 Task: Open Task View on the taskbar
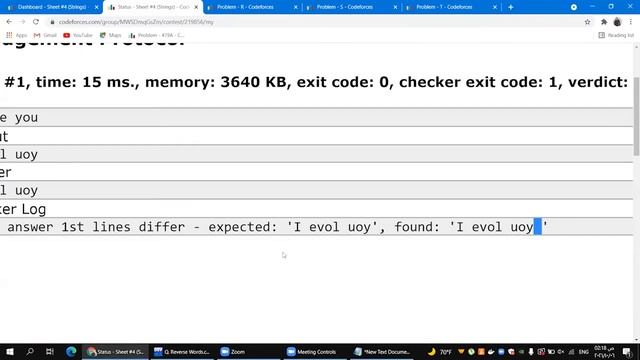[x=50, y=351]
